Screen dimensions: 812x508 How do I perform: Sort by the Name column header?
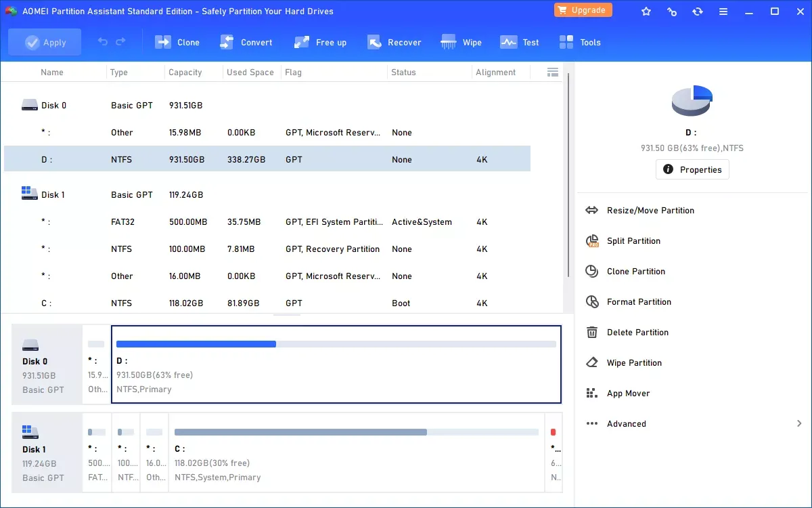coord(52,72)
